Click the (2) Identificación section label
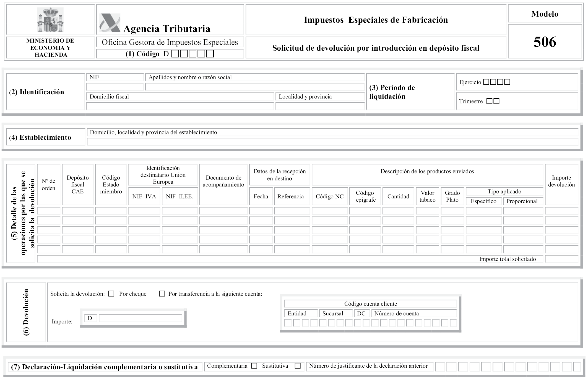 37,92
